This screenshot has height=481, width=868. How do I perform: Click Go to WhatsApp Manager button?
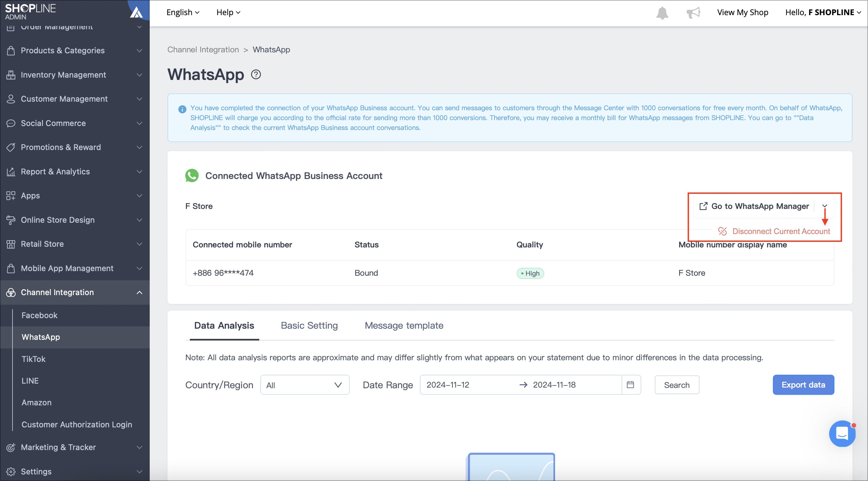(753, 206)
